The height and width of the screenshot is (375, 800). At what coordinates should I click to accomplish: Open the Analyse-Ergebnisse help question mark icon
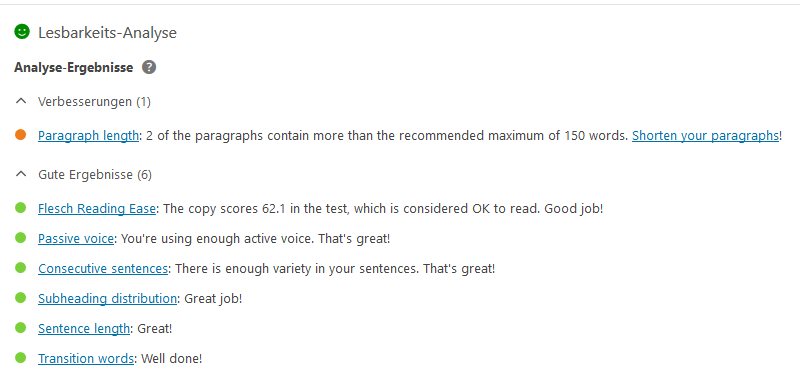pyautogui.click(x=149, y=67)
